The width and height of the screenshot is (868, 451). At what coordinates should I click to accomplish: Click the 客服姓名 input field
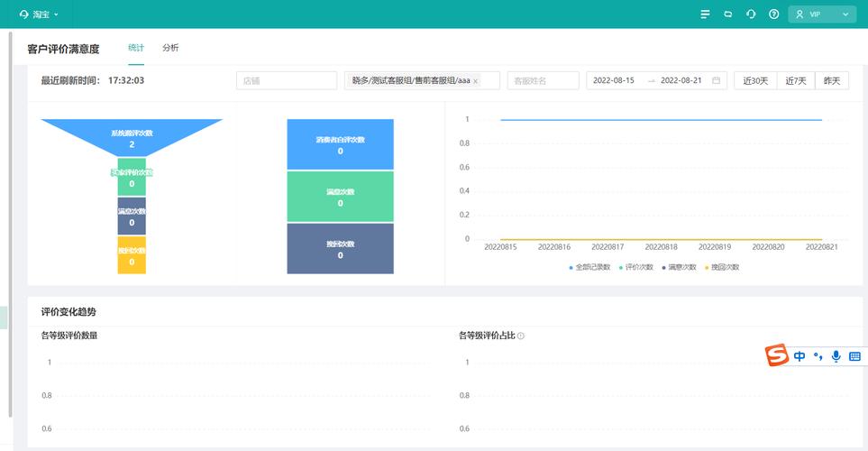(543, 80)
